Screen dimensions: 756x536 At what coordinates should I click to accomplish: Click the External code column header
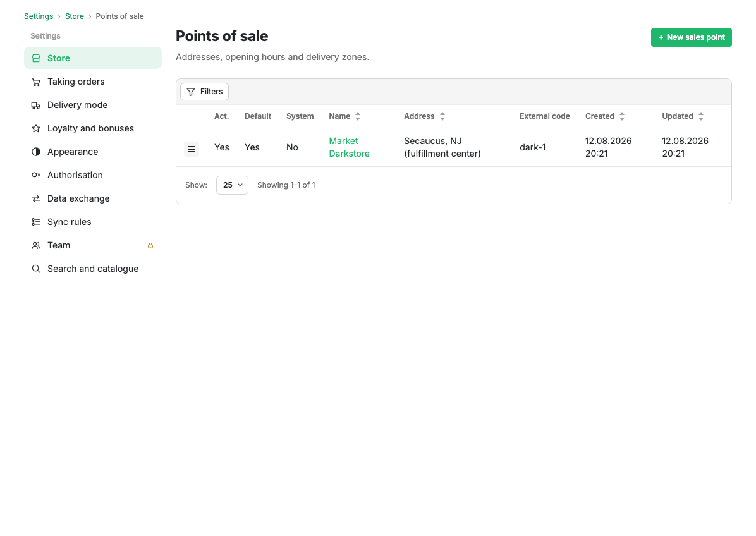click(544, 116)
